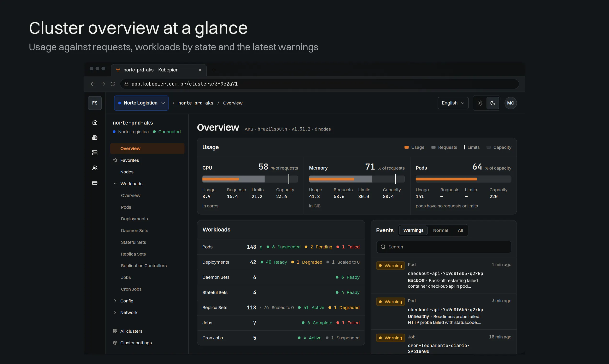Go back with browser back arrow
This screenshot has height=364, width=609.
pos(93,84)
